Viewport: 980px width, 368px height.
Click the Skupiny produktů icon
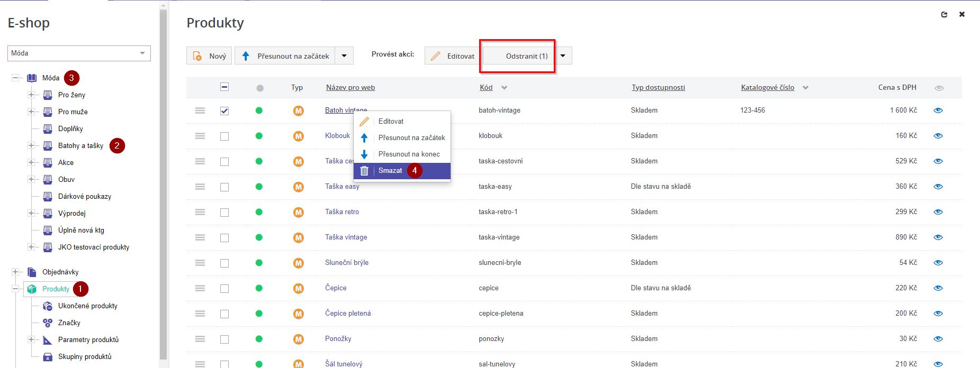(x=48, y=357)
